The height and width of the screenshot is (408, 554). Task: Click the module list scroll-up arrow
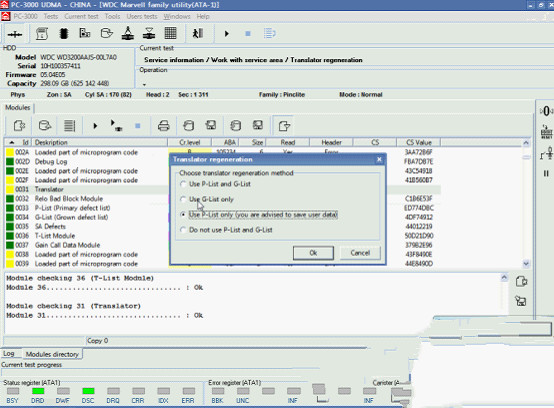tap(526, 143)
